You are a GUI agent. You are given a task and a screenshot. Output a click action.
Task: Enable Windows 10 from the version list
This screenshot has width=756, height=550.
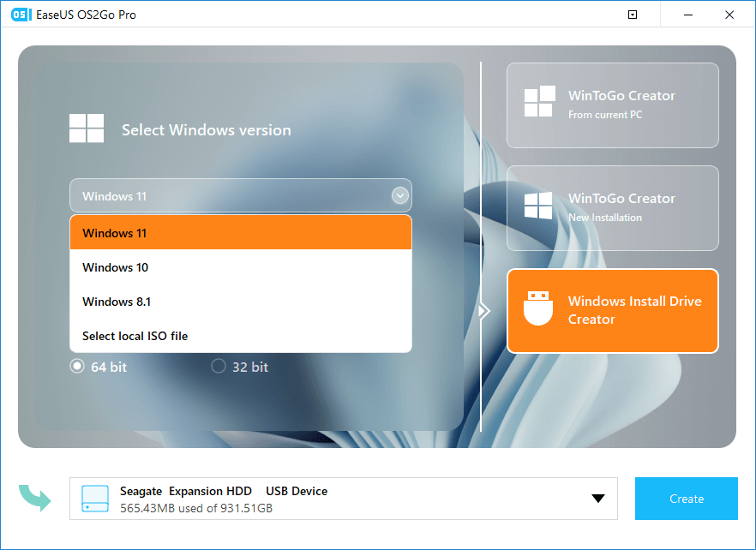coord(115,267)
